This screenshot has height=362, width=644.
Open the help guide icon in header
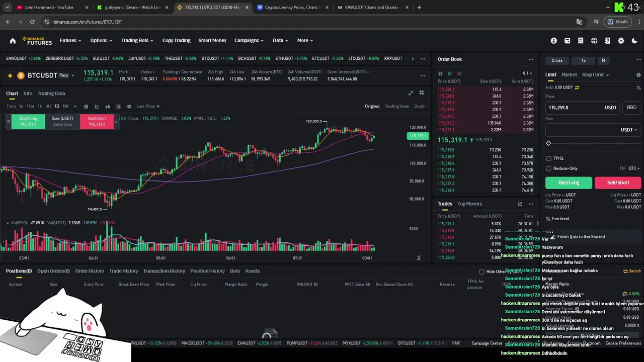point(607,41)
